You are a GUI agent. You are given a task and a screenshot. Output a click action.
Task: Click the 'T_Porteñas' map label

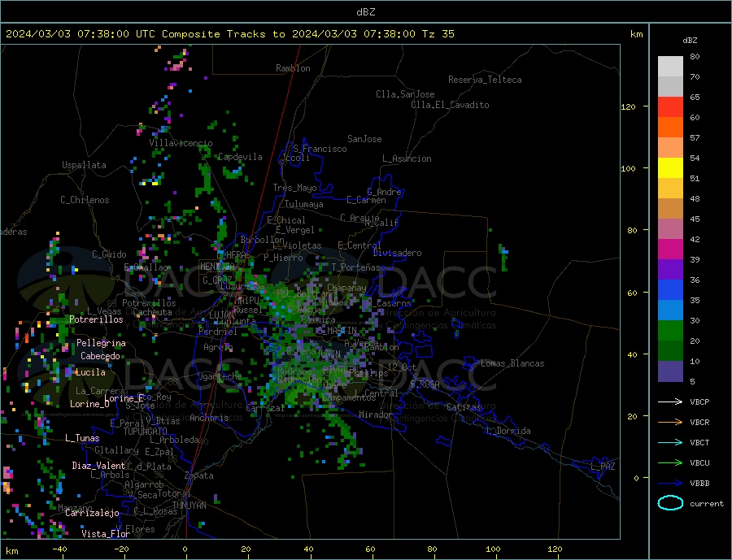click(356, 267)
